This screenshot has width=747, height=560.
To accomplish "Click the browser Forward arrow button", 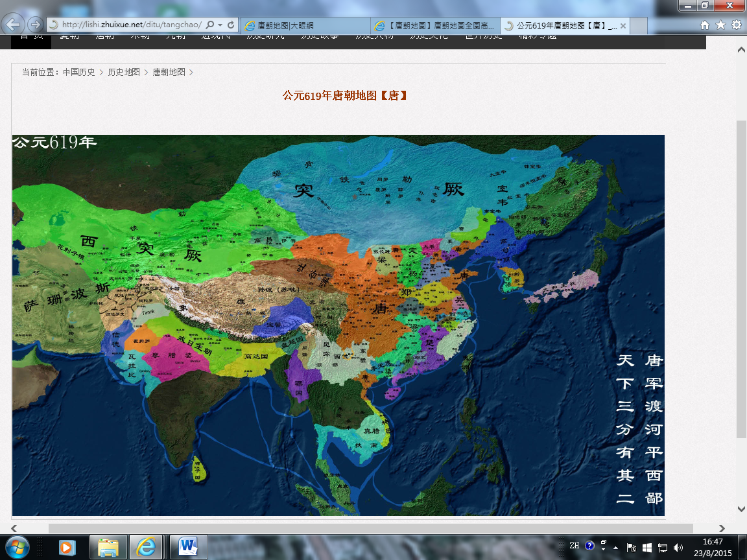I will click(35, 25).
